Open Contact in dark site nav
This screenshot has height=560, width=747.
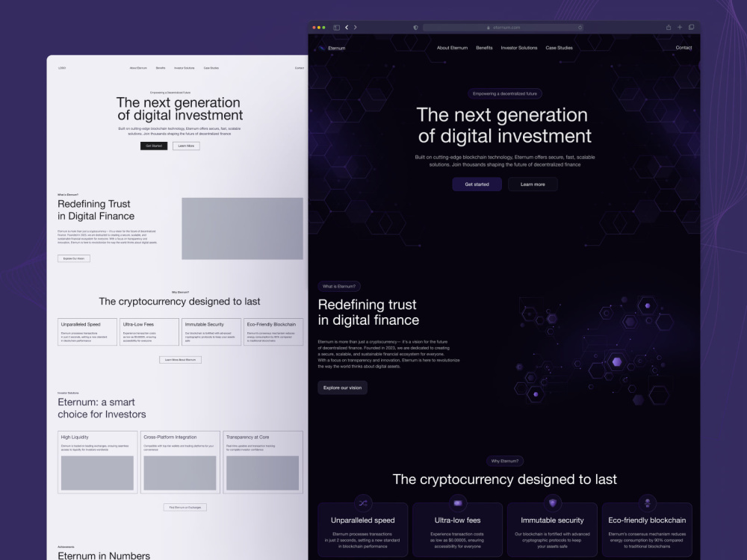pyautogui.click(x=684, y=48)
